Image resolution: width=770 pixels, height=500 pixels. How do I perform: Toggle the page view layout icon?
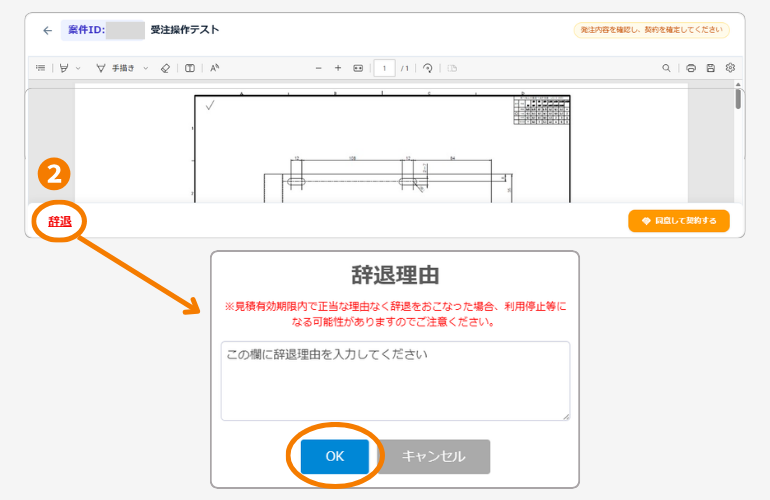click(190, 68)
